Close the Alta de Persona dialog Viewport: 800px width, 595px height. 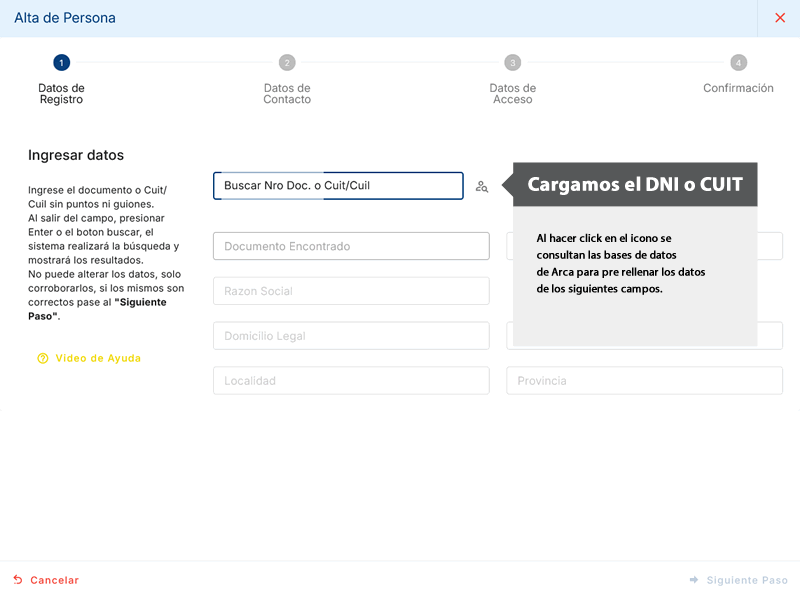point(780,18)
